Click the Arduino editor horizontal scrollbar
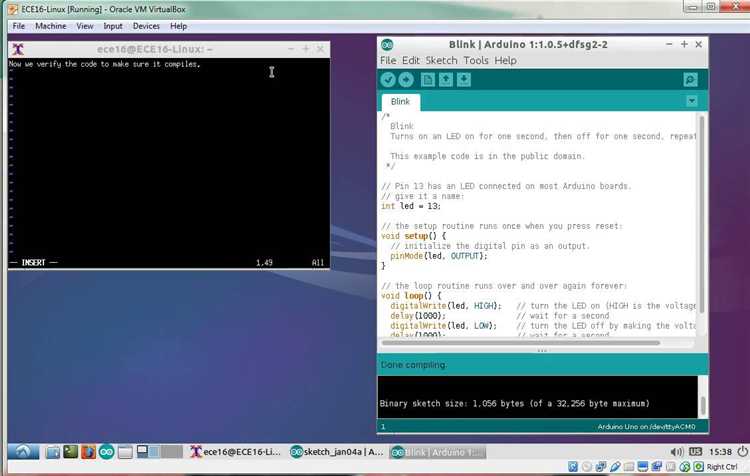The image size is (750, 476). tap(520, 343)
